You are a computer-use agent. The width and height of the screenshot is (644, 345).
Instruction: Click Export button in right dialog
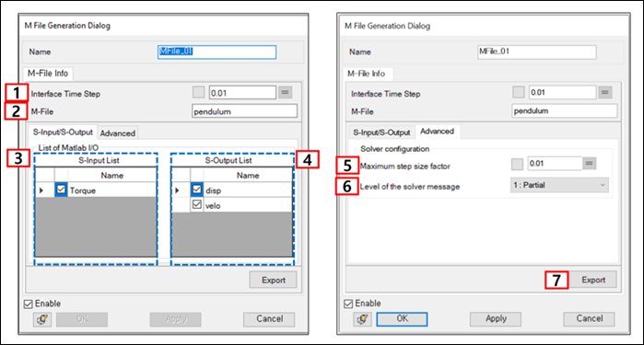coord(593,280)
